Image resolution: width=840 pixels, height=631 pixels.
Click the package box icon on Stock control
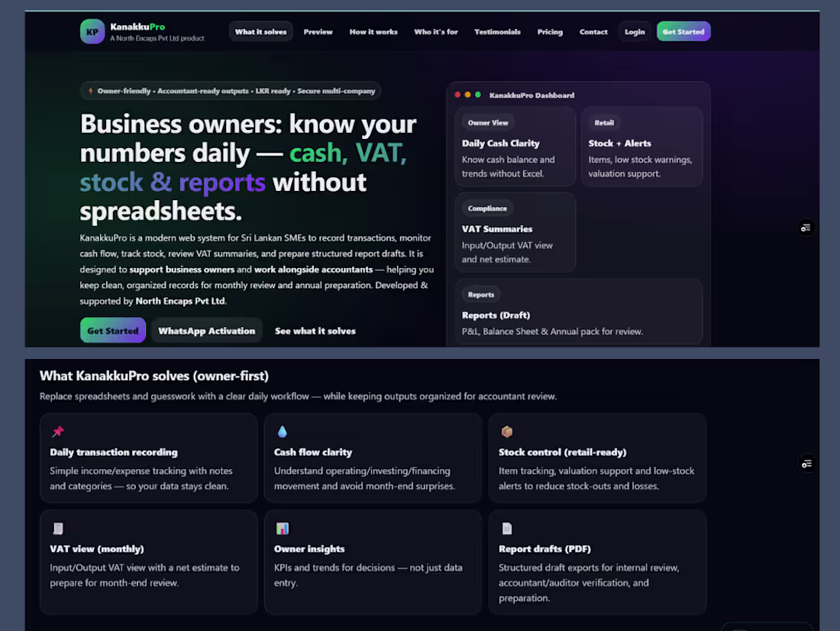tap(507, 431)
